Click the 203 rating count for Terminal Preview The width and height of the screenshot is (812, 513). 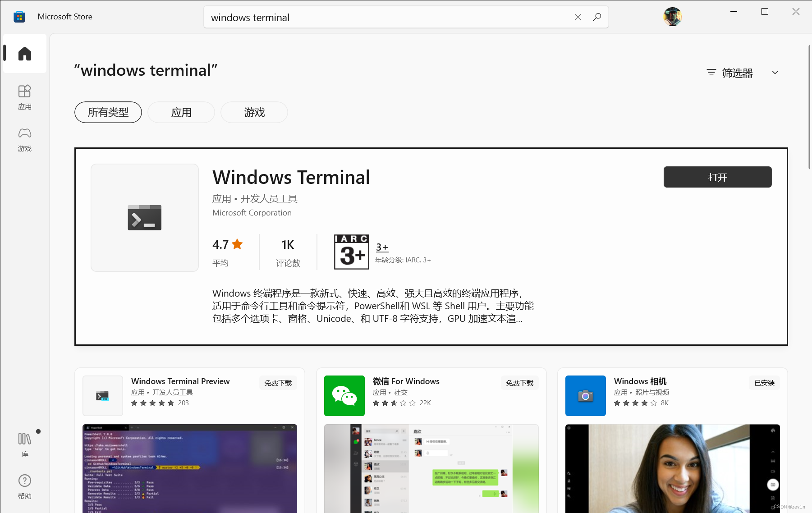click(x=184, y=403)
